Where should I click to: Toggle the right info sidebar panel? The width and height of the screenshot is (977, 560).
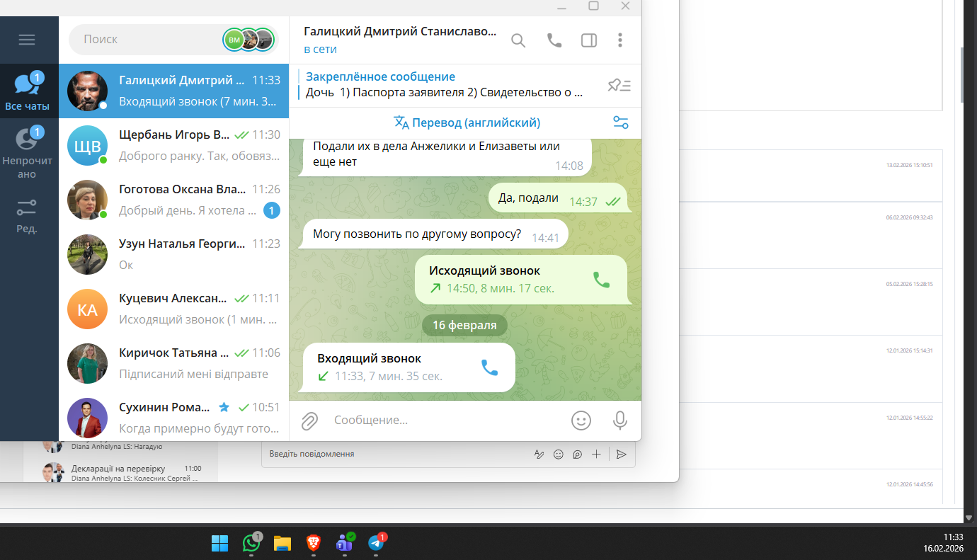coord(589,40)
